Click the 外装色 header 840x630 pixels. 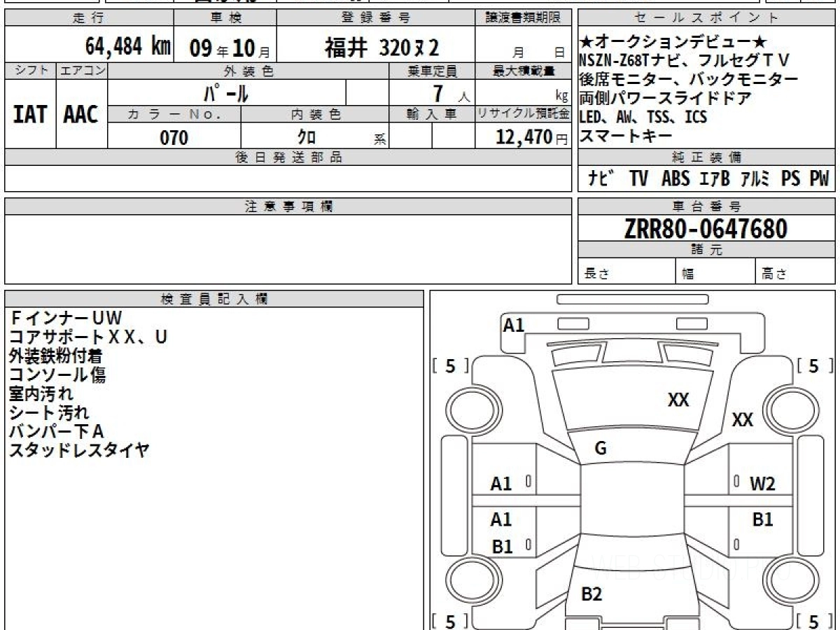pyautogui.click(x=248, y=71)
